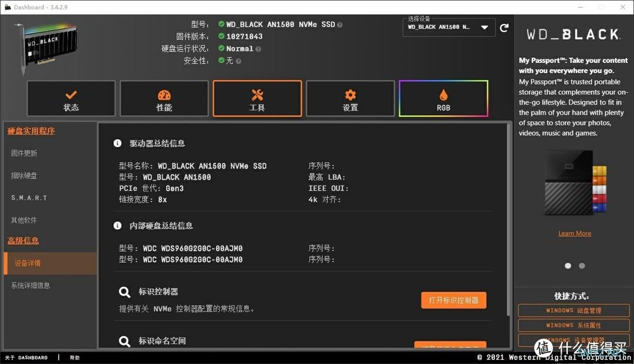Click Learn More link in My Passport ad
This screenshot has width=634, height=364.
pyautogui.click(x=575, y=233)
